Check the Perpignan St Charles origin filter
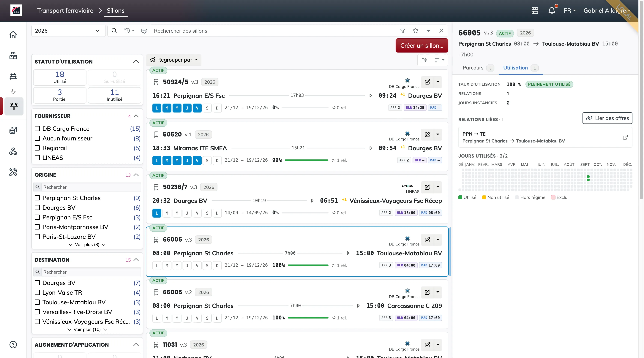This screenshot has width=644, height=358. click(37, 198)
